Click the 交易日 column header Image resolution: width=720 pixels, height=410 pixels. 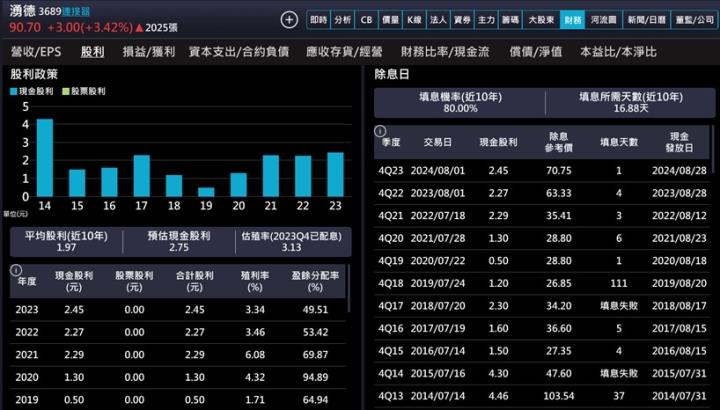tap(438, 142)
